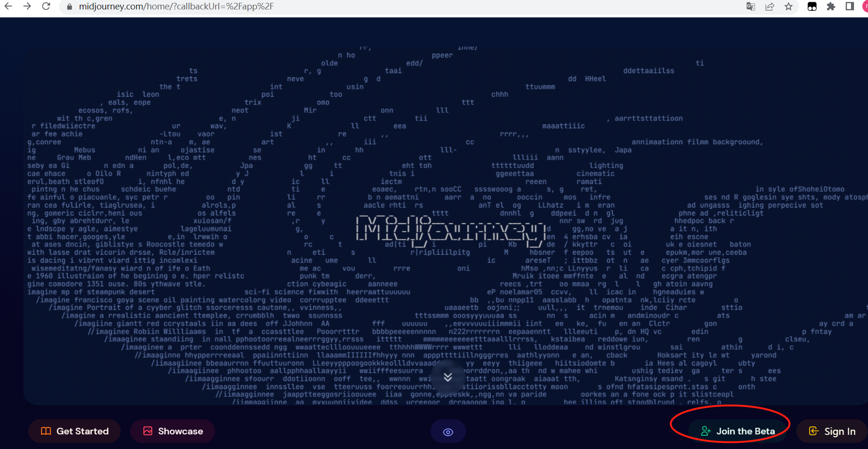Screen dimensions: 868x449
Task: Click text 'aarrttsttattioon'
Action: click(649, 118)
